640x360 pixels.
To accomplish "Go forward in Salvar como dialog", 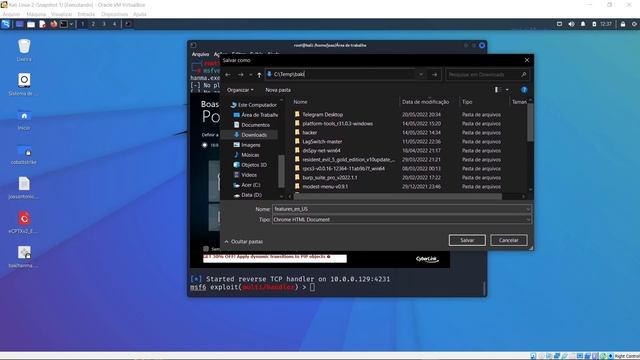I will (x=240, y=75).
